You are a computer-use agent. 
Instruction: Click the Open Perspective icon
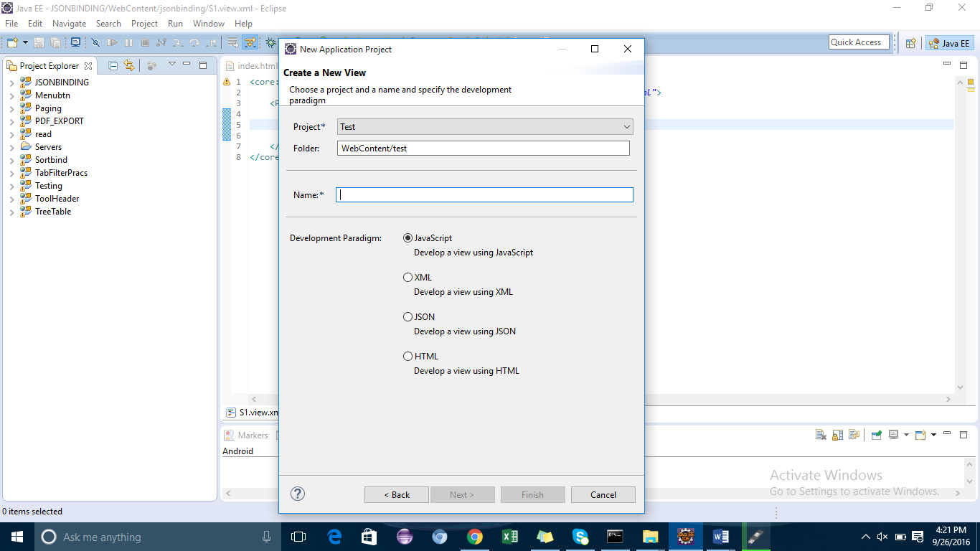tap(910, 43)
